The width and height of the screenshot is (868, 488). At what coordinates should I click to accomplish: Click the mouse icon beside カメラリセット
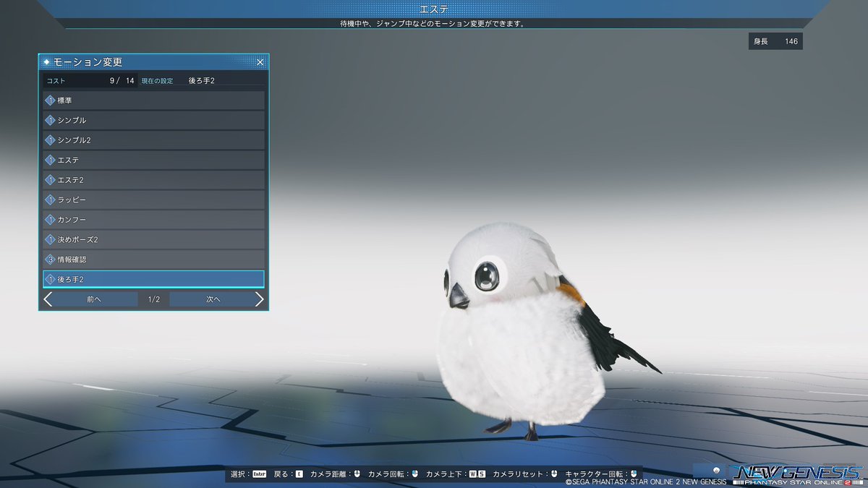[553, 474]
